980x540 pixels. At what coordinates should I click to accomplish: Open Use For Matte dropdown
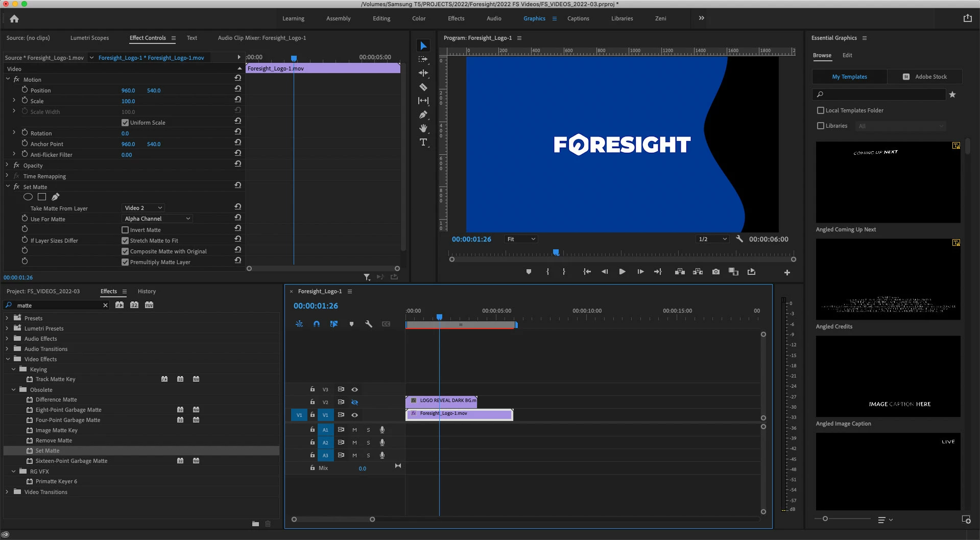(157, 219)
